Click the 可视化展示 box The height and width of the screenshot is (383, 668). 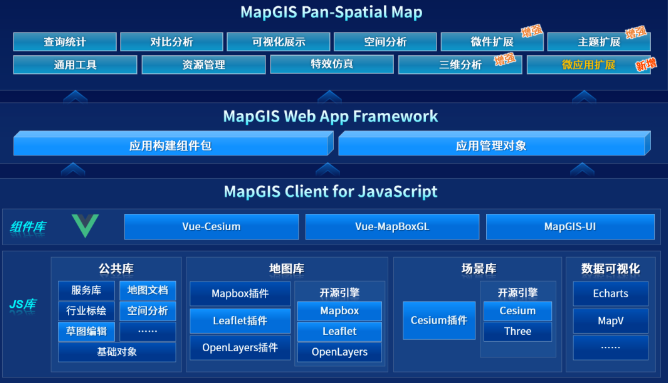[x=279, y=42]
